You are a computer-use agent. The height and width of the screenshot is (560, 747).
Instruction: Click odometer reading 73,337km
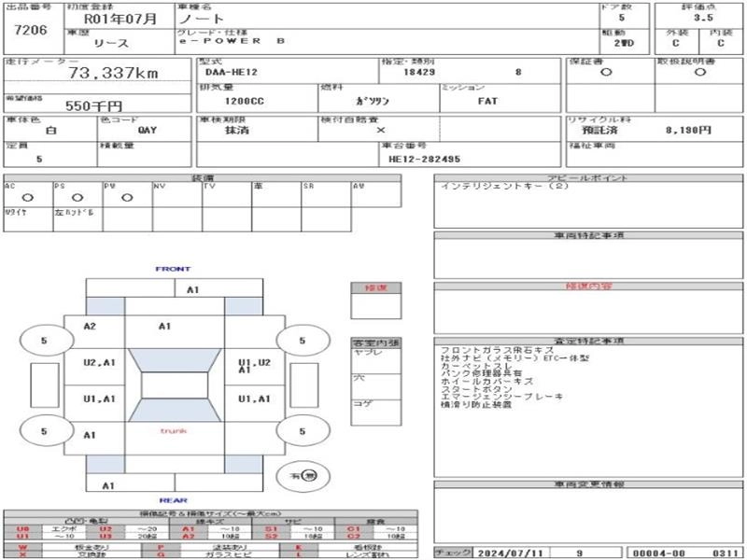coord(113,73)
